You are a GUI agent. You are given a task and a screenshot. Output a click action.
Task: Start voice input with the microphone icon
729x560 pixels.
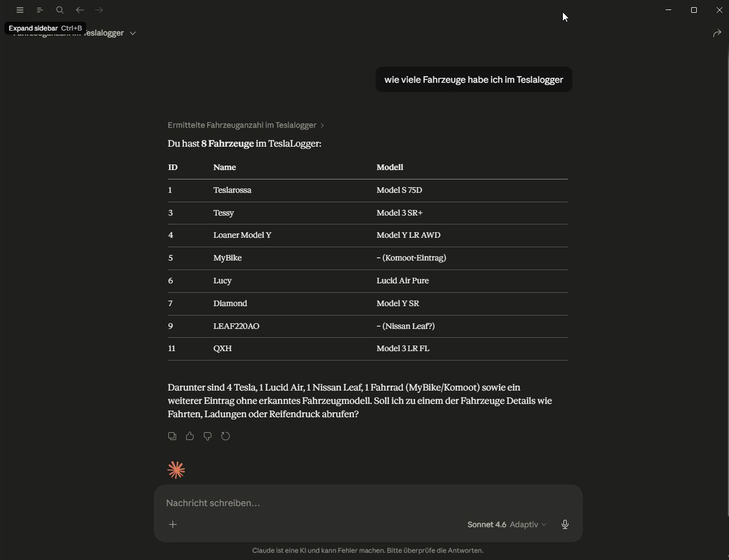565,524
